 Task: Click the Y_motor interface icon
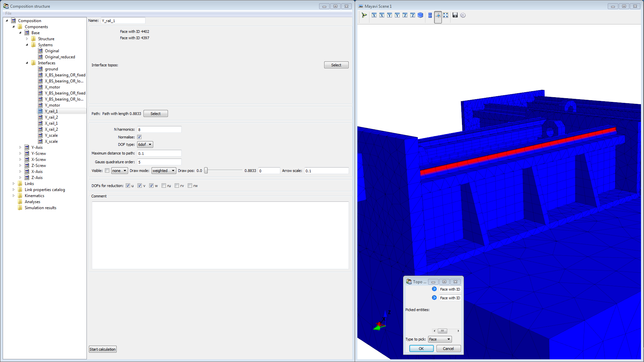[40, 105]
